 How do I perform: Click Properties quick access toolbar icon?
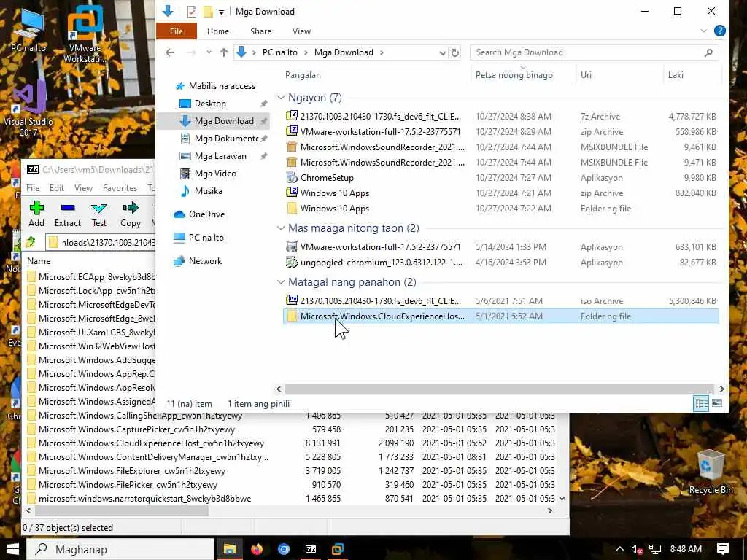tap(192, 12)
